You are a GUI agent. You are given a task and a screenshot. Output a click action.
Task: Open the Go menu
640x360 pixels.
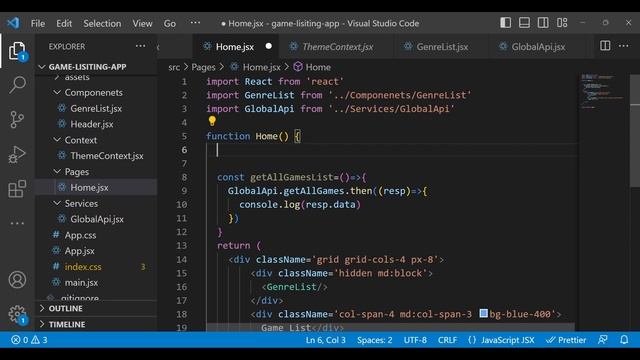pos(170,23)
